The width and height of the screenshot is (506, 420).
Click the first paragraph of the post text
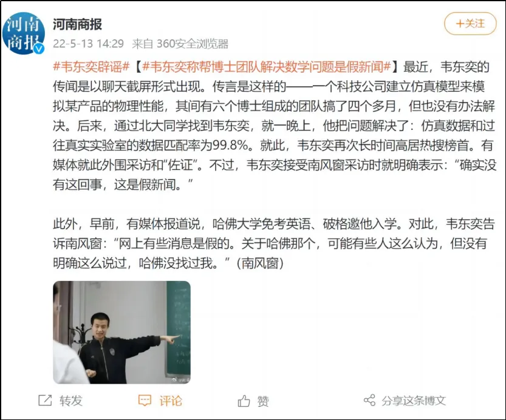pyautogui.click(x=275, y=126)
